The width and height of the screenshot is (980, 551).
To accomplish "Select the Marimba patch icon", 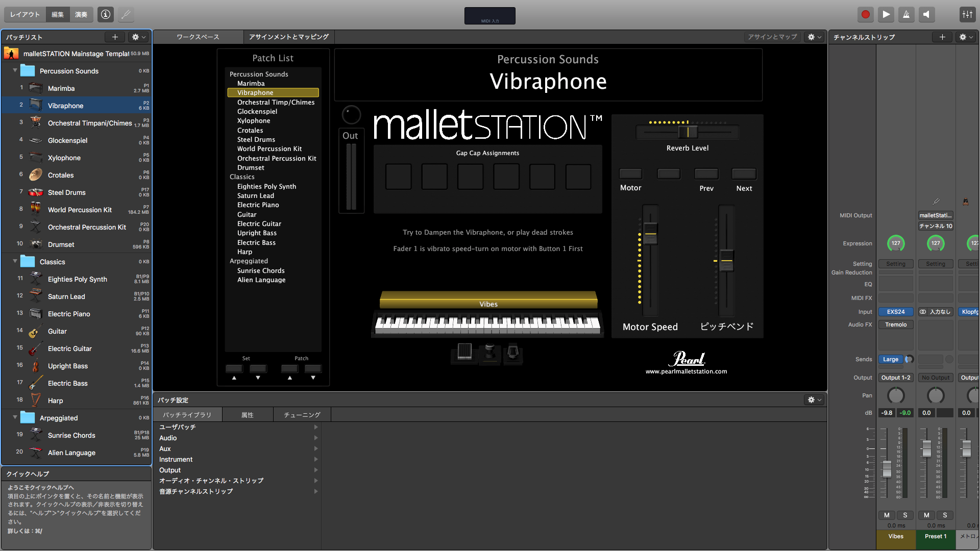I will coord(36,88).
